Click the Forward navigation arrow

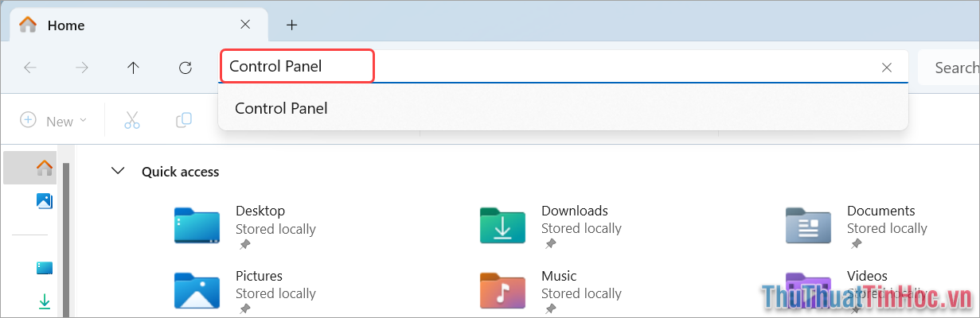click(x=82, y=68)
